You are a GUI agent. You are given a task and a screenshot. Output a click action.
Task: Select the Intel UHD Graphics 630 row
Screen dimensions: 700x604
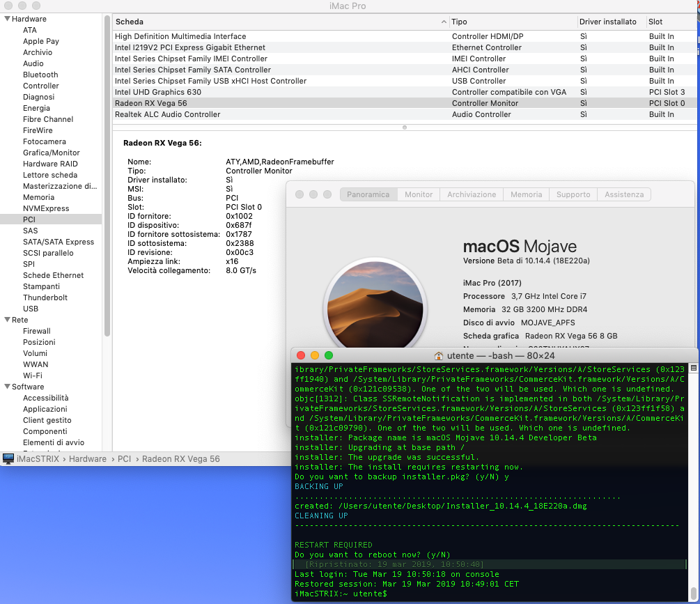[x=405, y=93]
